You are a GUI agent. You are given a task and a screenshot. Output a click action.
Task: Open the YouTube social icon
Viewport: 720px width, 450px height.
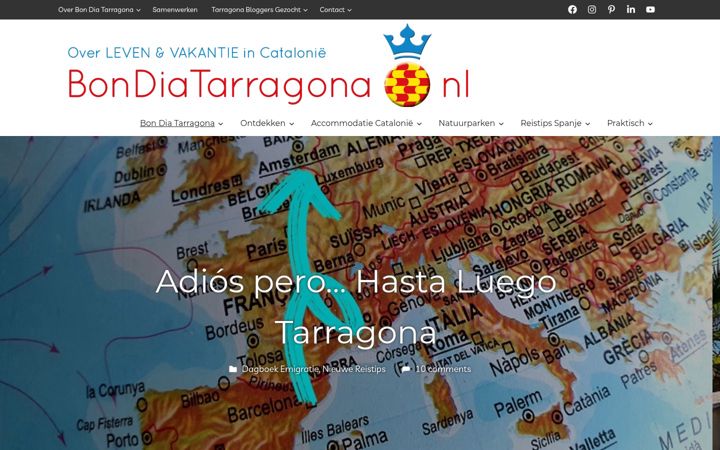pos(650,10)
